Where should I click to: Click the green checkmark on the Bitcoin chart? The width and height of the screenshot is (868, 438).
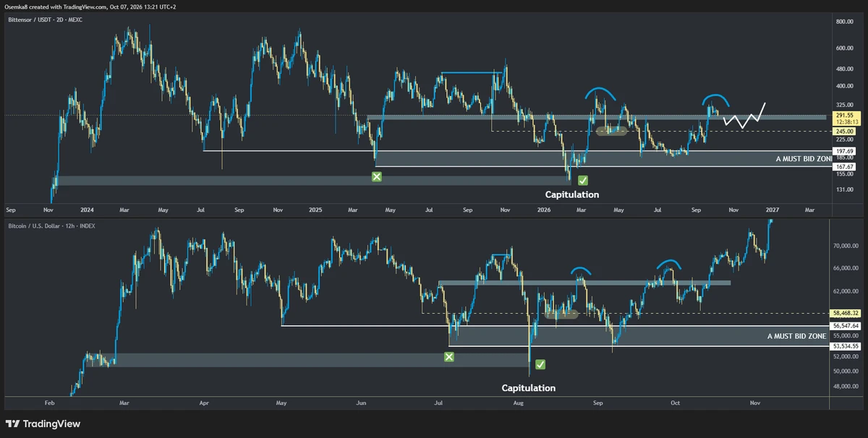[x=540, y=365]
